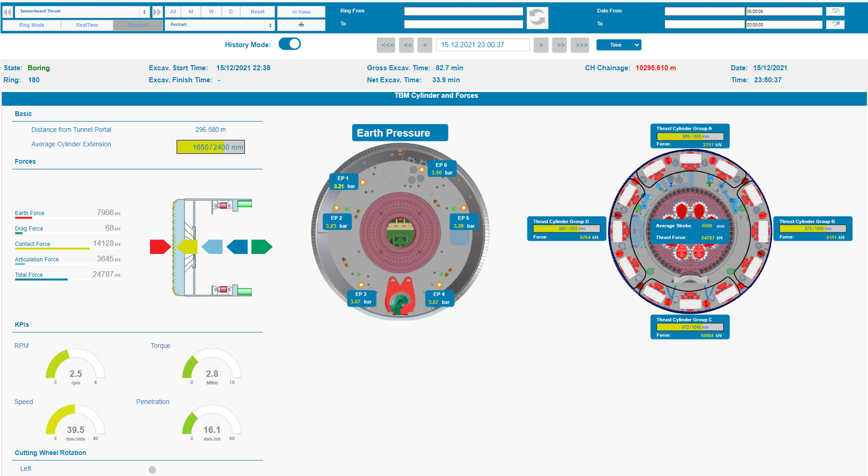The height and width of the screenshot is (476, 868).
Task: Click the icon button beside Date To time
Action: click(835, 24)
